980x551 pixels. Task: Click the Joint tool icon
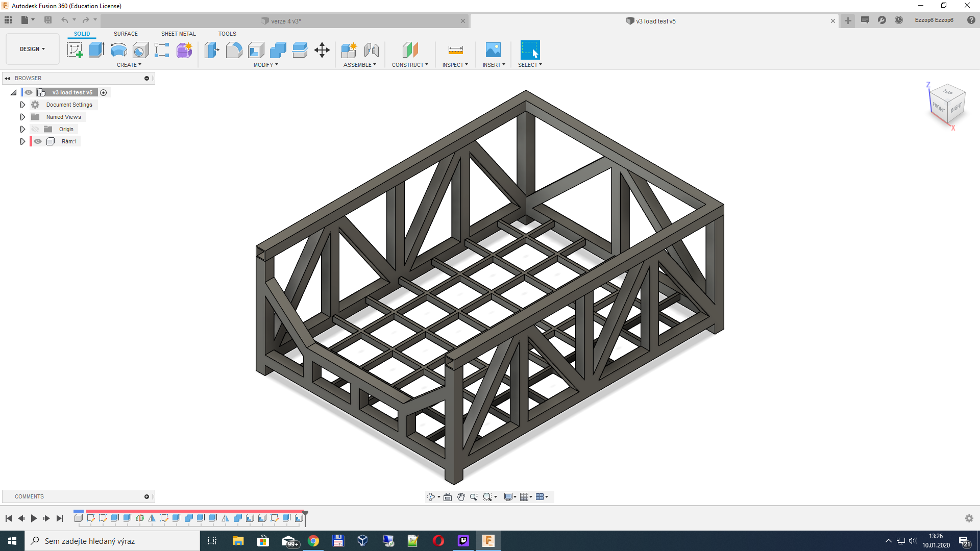pyautogui.click(x=372, y=50)
